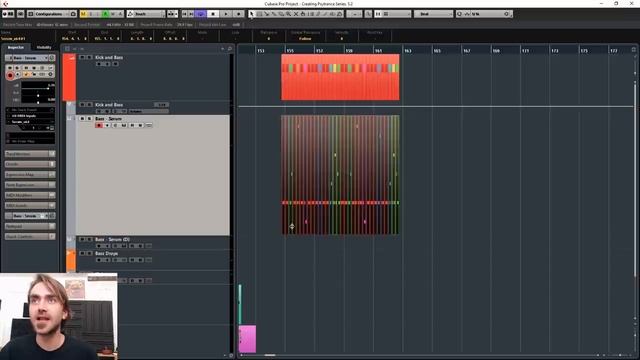Select the red Kick and Bass MIDI clip

click(x=340, y=77)
